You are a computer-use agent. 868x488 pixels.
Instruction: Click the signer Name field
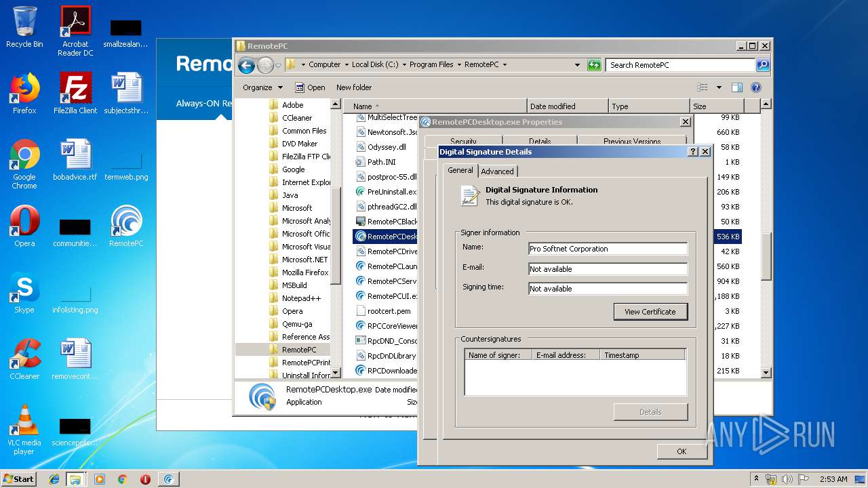608,249
